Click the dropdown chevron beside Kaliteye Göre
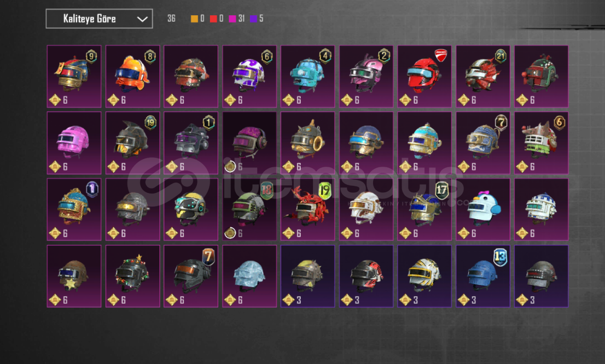The height and width of the screenshot is (364, 605). (x=142, y=19)
